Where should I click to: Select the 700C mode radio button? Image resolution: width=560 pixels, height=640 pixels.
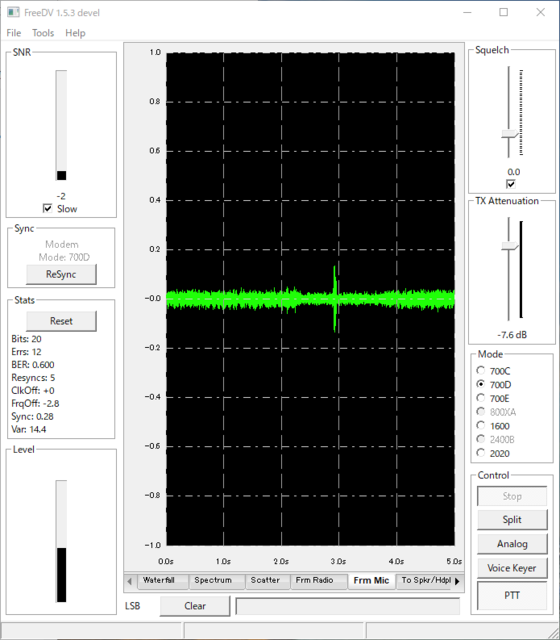481,371
